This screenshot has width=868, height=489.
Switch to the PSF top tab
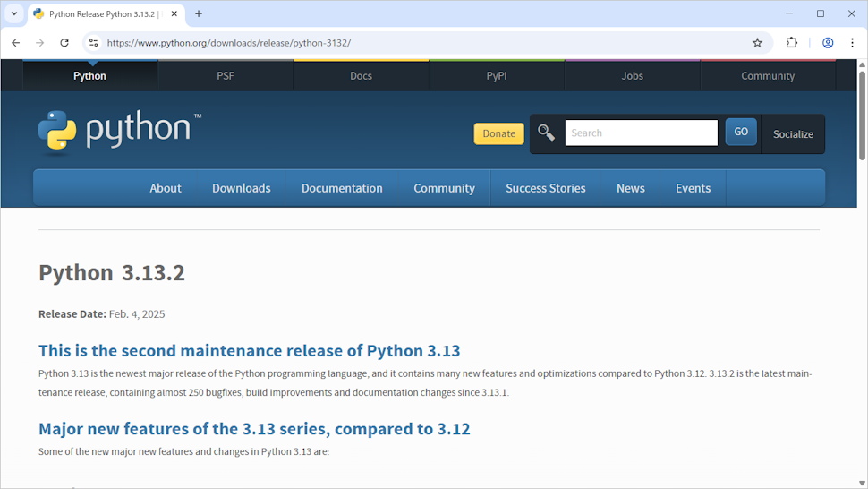pyautogui.click(x=226, y=76)
